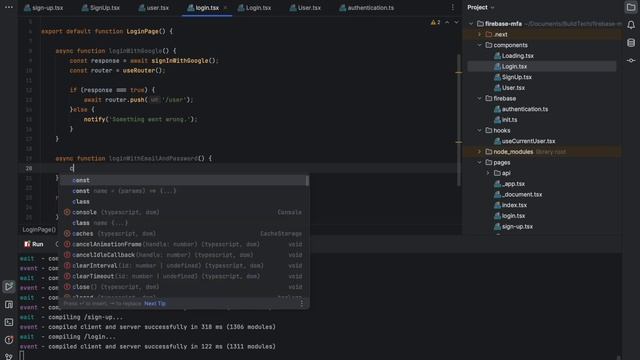Choose the plain 'class' completion suggestion

183,202
